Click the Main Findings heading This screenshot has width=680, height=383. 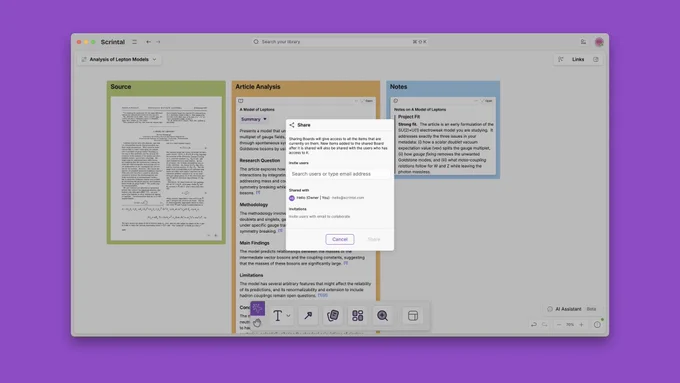[254, 243]
